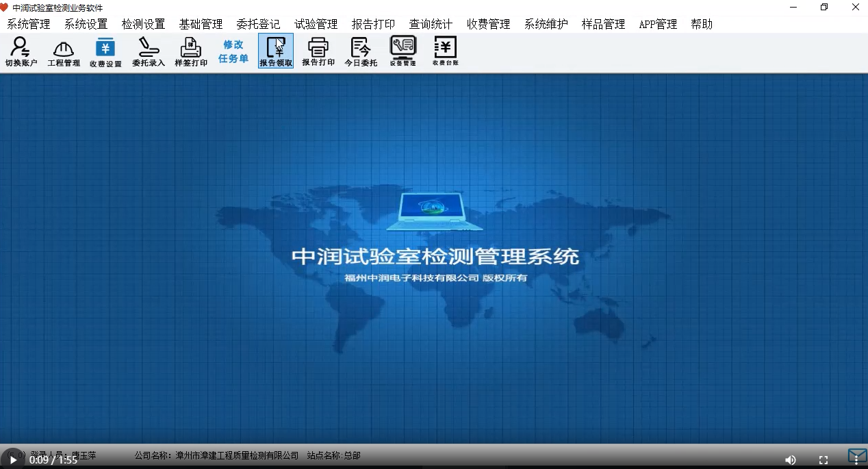Click the 中润试验室检测管理系统 title heading
The height and width of the screenshot is (469, 868).
(435, 257)
